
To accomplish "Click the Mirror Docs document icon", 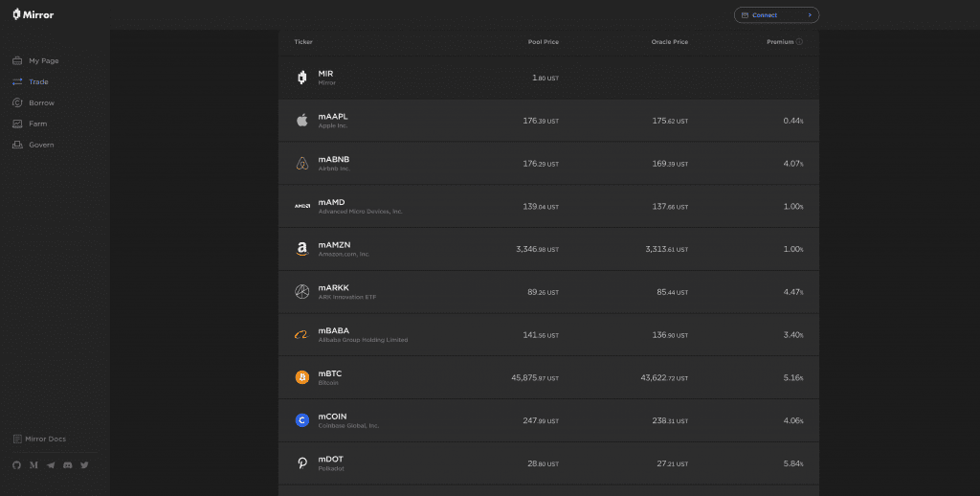I will [x=17, y=440].
